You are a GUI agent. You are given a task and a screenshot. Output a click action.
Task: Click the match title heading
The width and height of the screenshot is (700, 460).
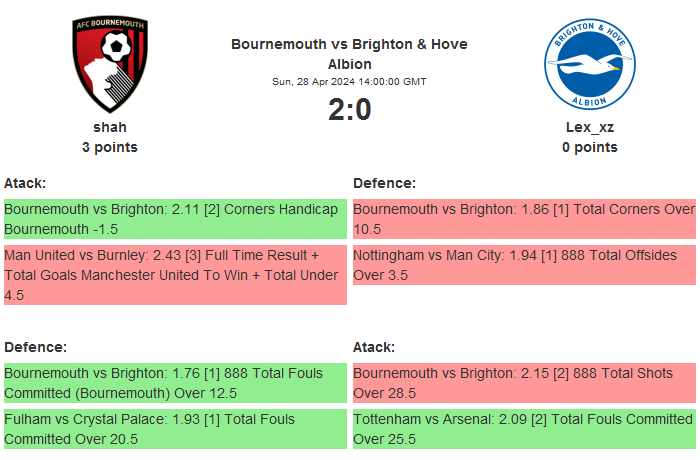(349, 54)
